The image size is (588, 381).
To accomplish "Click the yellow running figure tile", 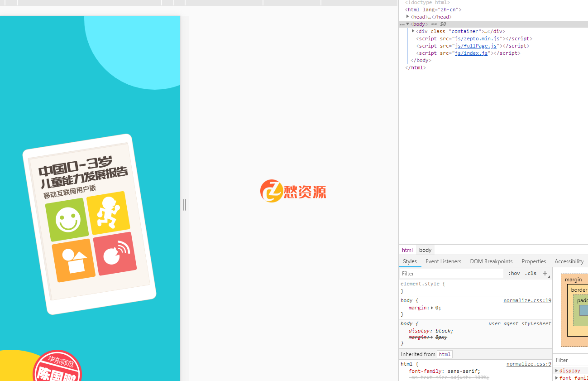I will point(108,212).
